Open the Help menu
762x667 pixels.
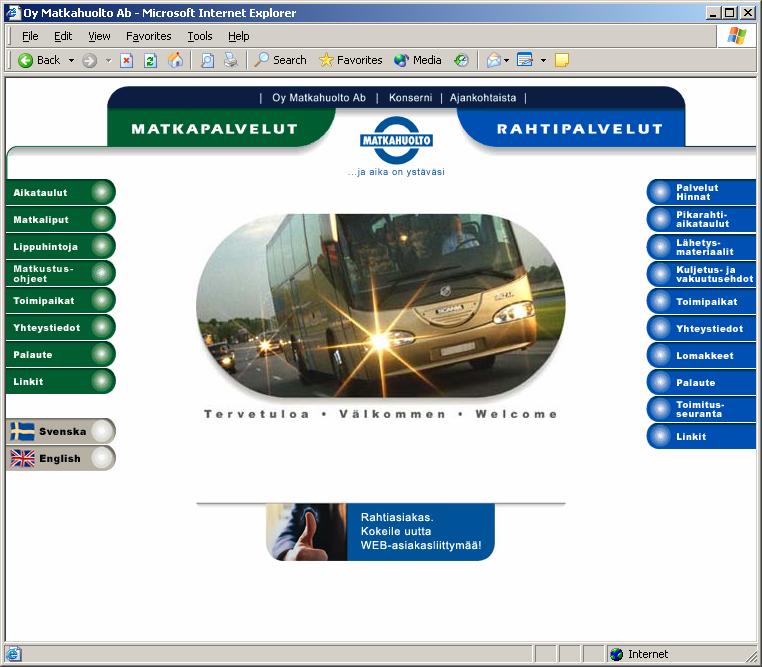[239, 36]
